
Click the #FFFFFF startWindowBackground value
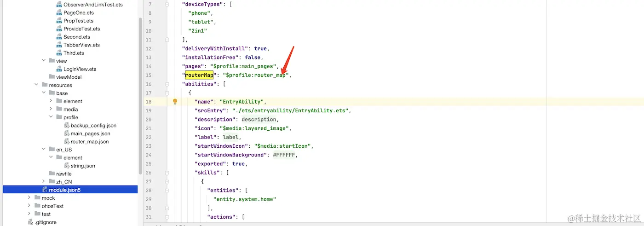pos(284,155)
